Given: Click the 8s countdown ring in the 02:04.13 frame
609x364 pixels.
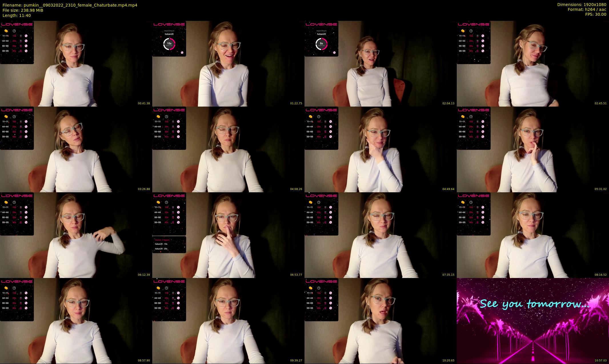Looking at the screenshot, I should click(321, 44).
